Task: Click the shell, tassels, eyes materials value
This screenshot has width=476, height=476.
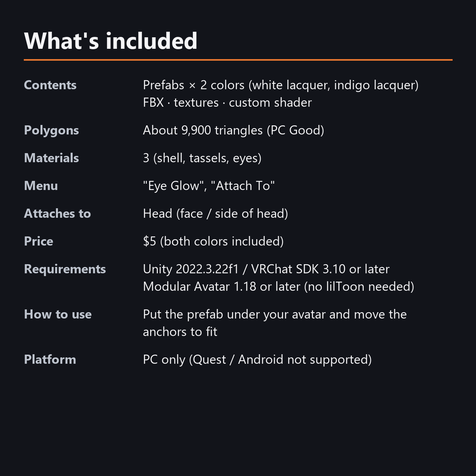Action: pos(202,158)
